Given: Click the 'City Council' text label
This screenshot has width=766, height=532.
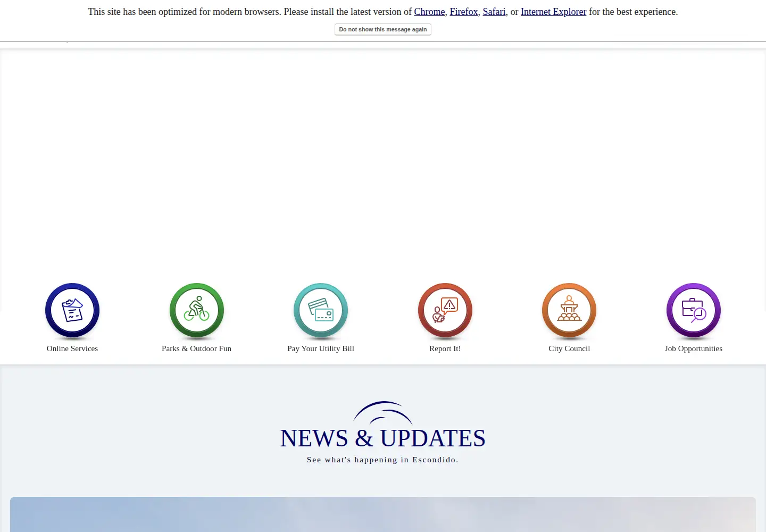Looking at the screenshot, I should tap(569, 348).
